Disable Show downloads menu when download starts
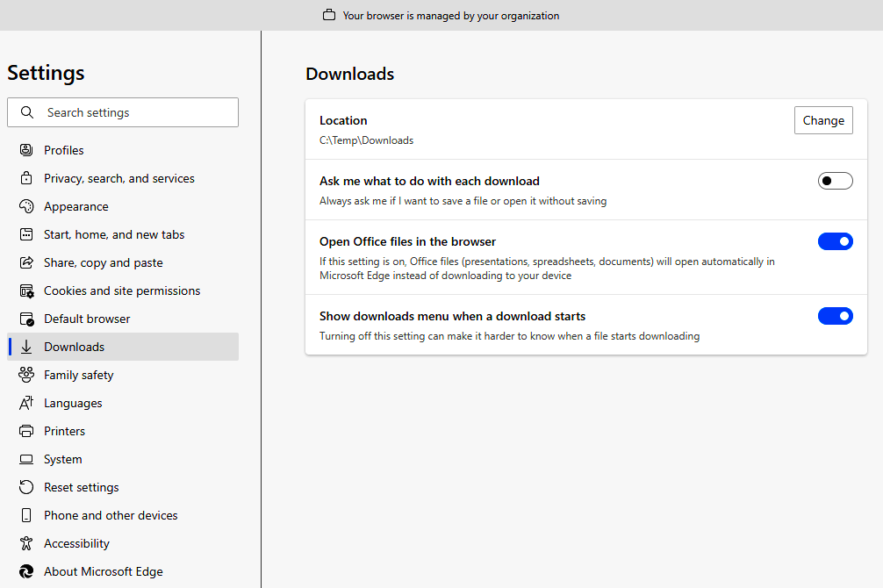Image resolution: width=883 pixels, height=588 pixels. pos(835,316)
